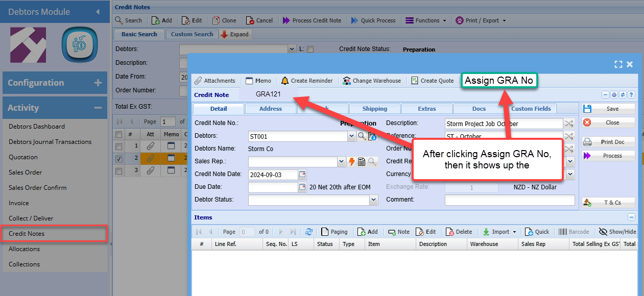Toggle the checkbox for row 1
644x296 pixels.
[x=119, y=146]
